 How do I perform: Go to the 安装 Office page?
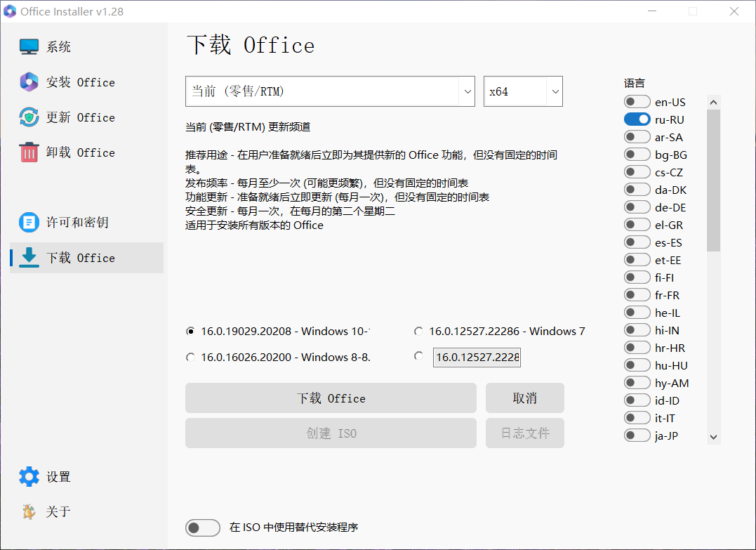[x=81, y=82]
